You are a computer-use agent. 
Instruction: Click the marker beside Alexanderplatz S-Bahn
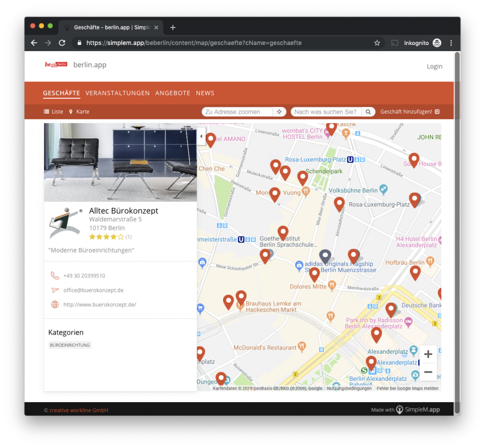pyautogui.click(x=371, y=363)
